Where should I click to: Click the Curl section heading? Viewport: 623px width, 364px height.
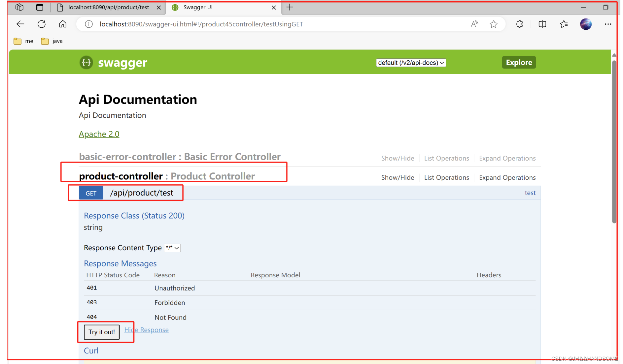click(91, 350)
